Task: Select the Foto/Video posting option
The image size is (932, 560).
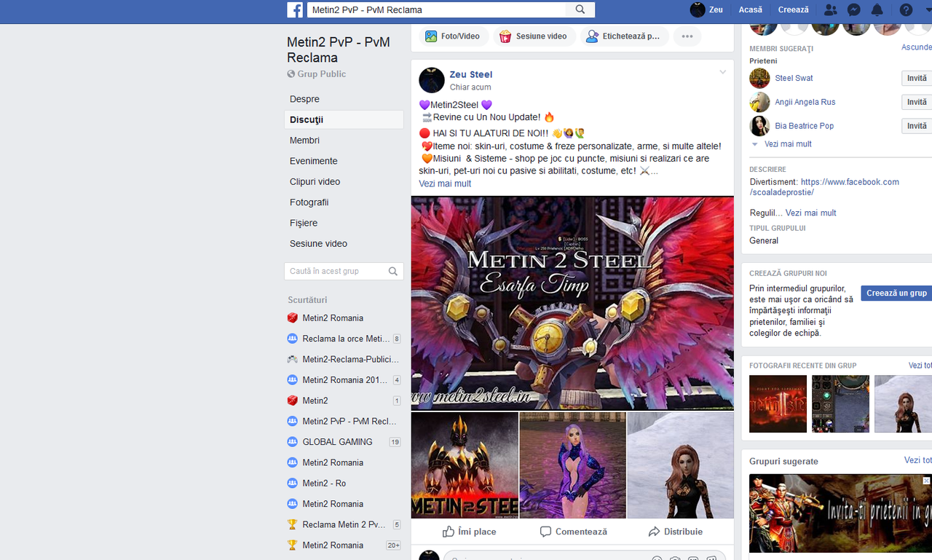Action: click(x=454, y=35)
